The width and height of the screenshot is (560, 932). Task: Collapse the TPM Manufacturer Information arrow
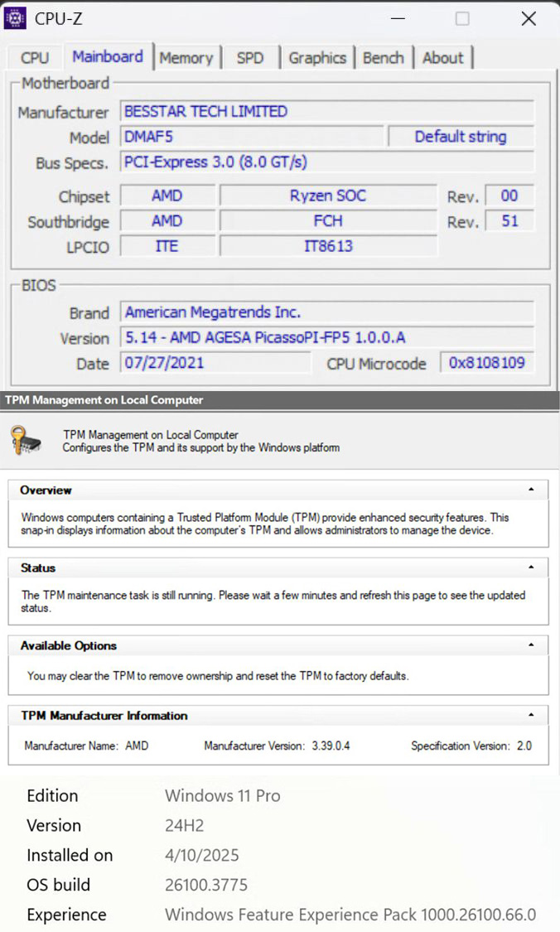[531, 715]
